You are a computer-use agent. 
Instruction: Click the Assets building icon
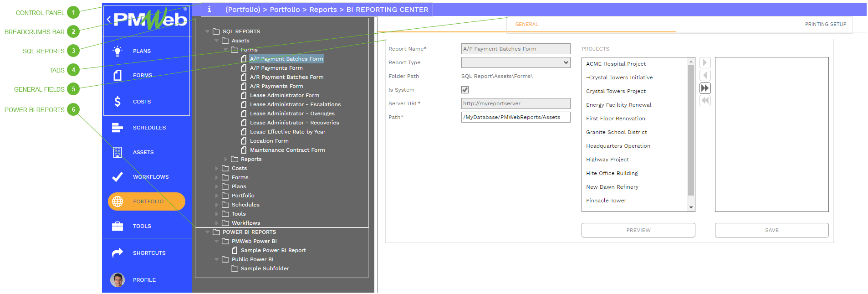(x=117, y=152)
